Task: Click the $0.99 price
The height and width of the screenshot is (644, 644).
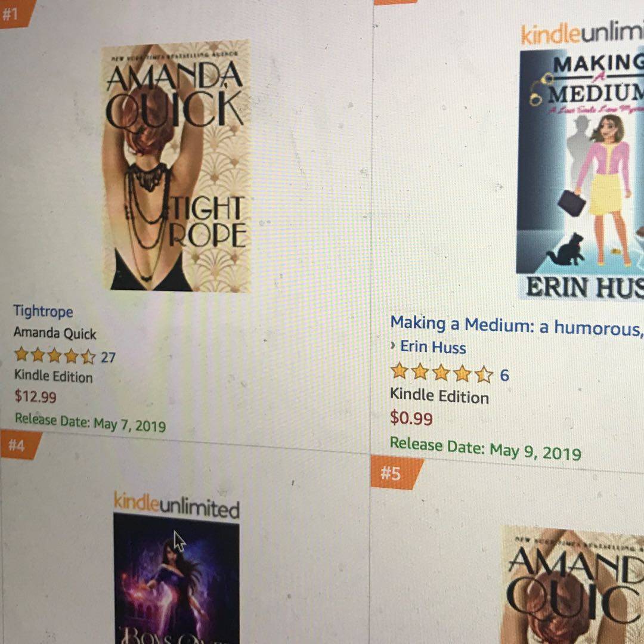Action: pos(411,418)
